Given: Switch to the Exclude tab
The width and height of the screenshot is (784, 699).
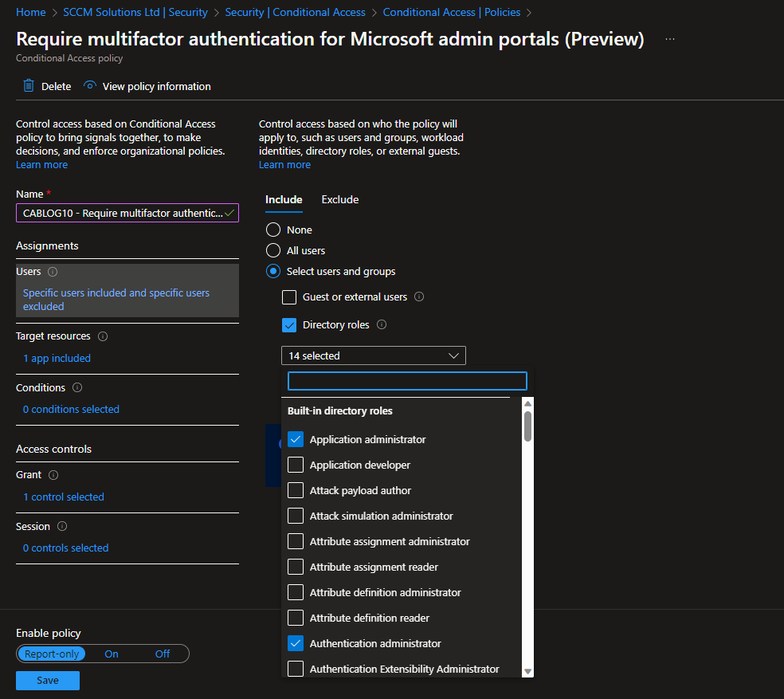Looking at the screenshot, I should pos(340,200).
